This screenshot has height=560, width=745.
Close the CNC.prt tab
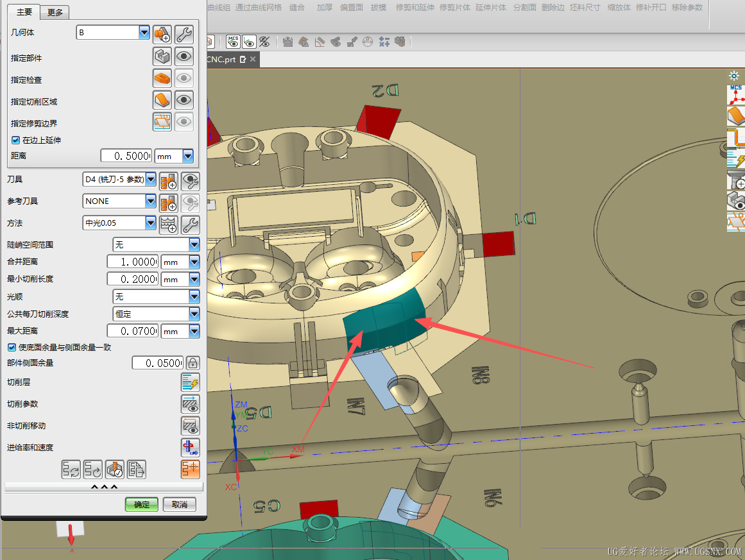tap(253, 59)
